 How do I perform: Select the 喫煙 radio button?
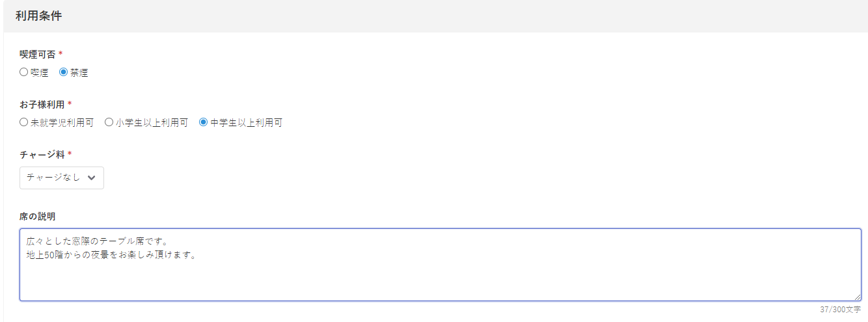[24, 73]
